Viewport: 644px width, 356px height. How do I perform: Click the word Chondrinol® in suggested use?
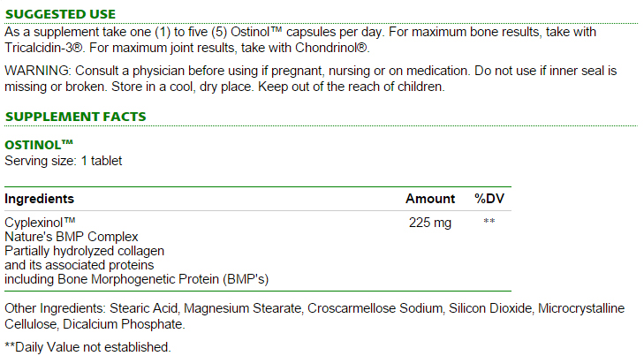(332, 48)
